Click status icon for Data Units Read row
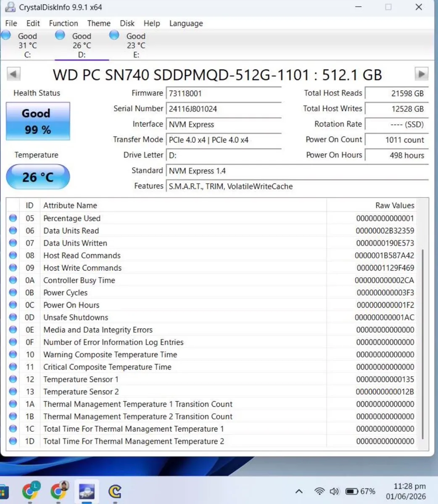 click(x=13, y=230)
